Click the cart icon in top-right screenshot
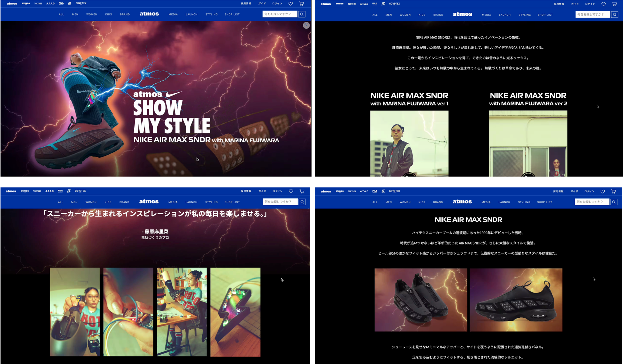This screenshot has width=623, height=364. [615, 4]
